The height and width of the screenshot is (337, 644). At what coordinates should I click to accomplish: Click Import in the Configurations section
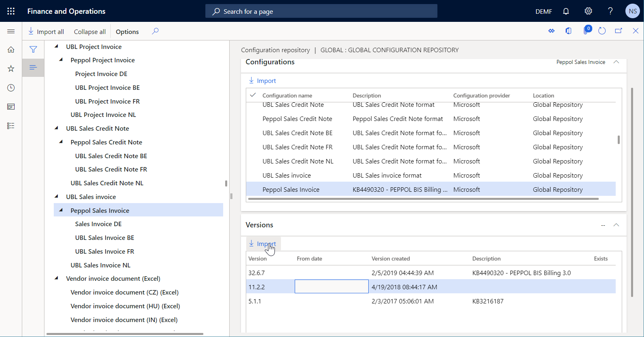[262, 81]
